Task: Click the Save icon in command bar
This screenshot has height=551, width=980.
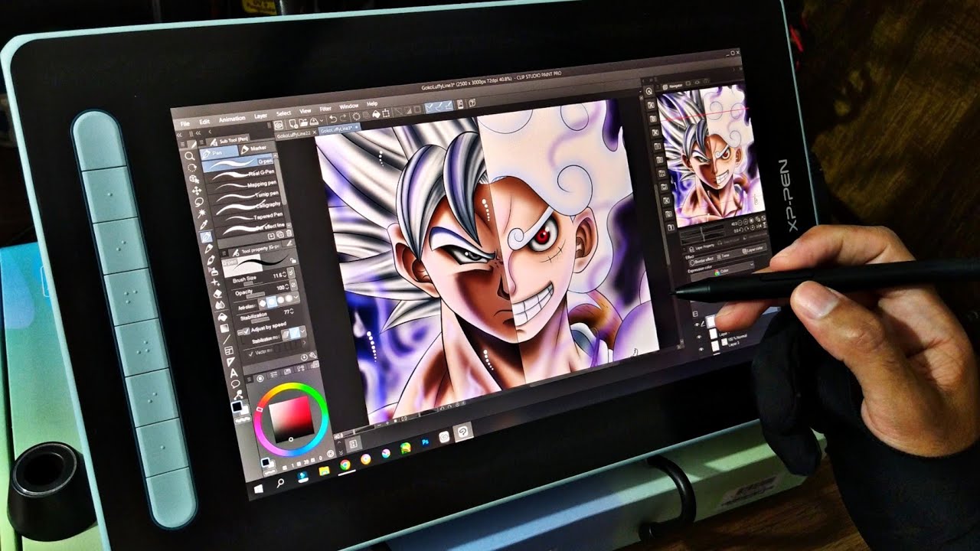Action: pos(314,122)
